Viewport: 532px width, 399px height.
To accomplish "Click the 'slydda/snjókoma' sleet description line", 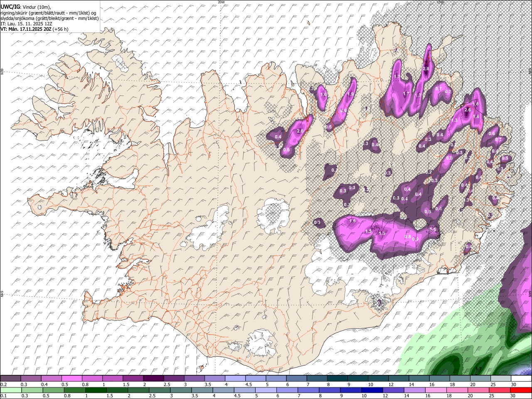I will (49, 18).
